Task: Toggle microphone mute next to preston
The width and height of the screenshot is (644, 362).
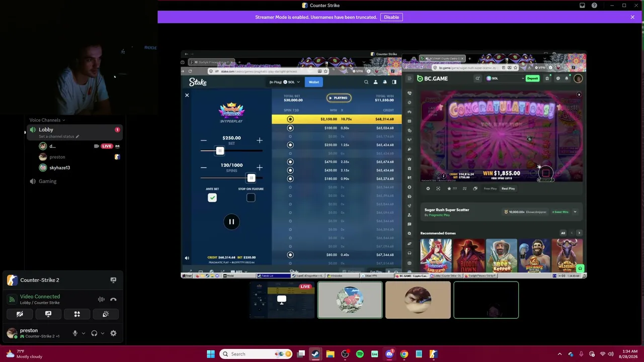Action: [75, 333]
